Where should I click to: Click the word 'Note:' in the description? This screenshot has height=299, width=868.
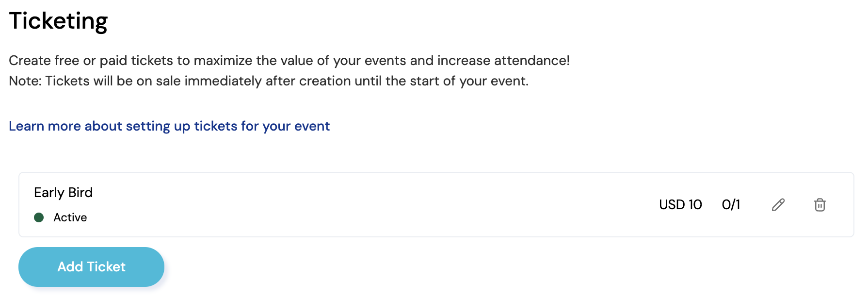[x=25, y=81]
